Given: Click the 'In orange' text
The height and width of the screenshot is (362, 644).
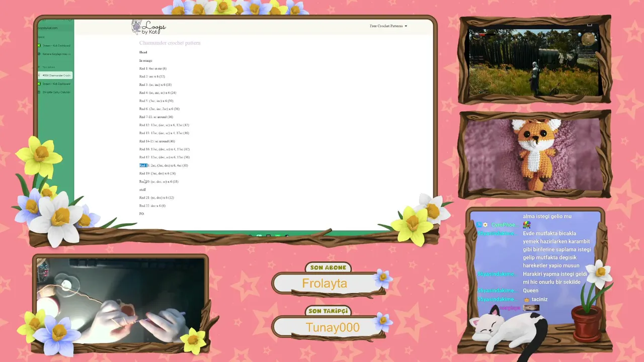Looking at the screenshot, I should [145, 60].
